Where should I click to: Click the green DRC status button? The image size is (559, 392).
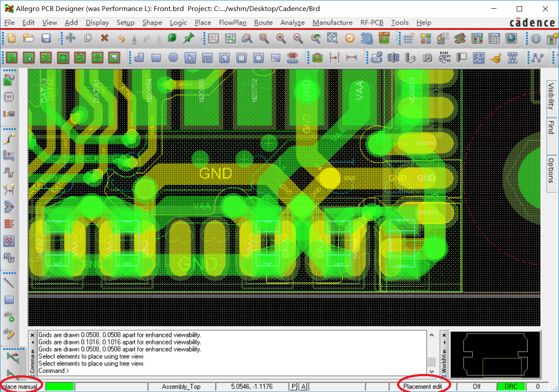tap(511, 387)
